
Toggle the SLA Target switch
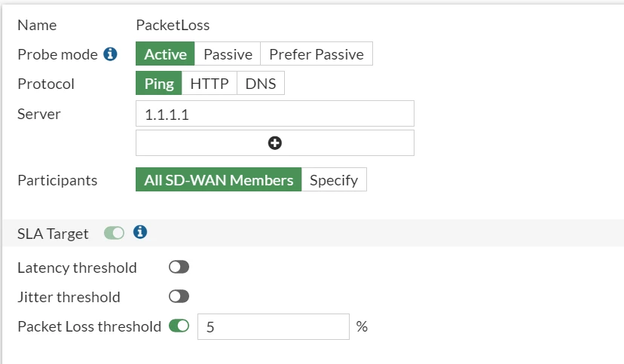pos(115,233)
